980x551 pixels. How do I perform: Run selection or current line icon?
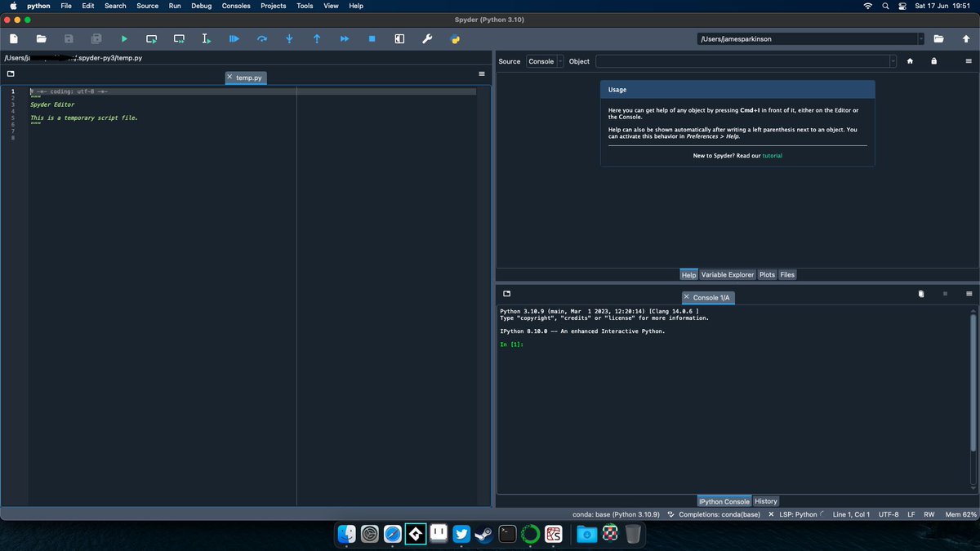click(207, 38)
